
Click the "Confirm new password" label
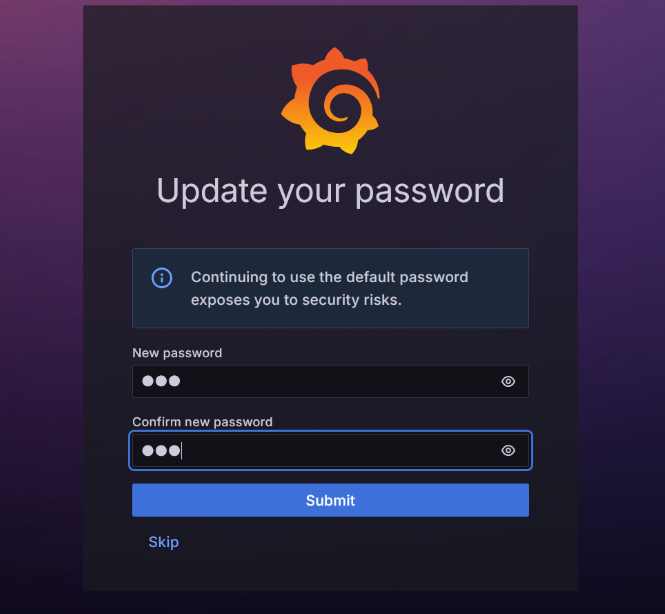(202, 422)
